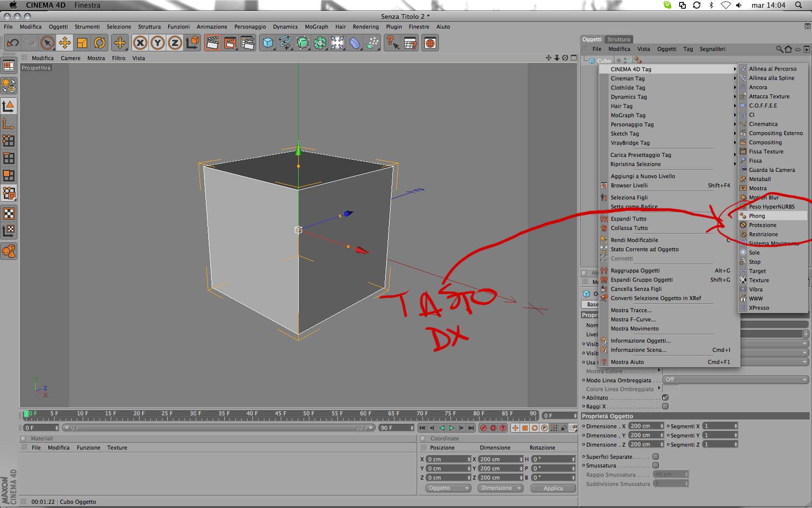Toggle the Z axis lock
The width and height of the screenshot is (812, 508).
click(175, 43)
